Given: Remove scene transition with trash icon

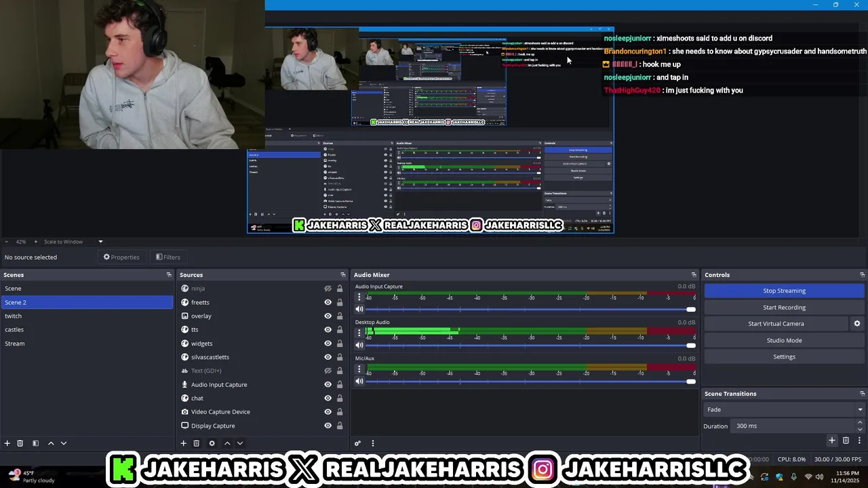Looking at the screenshot, I should (x=846, y=441).
